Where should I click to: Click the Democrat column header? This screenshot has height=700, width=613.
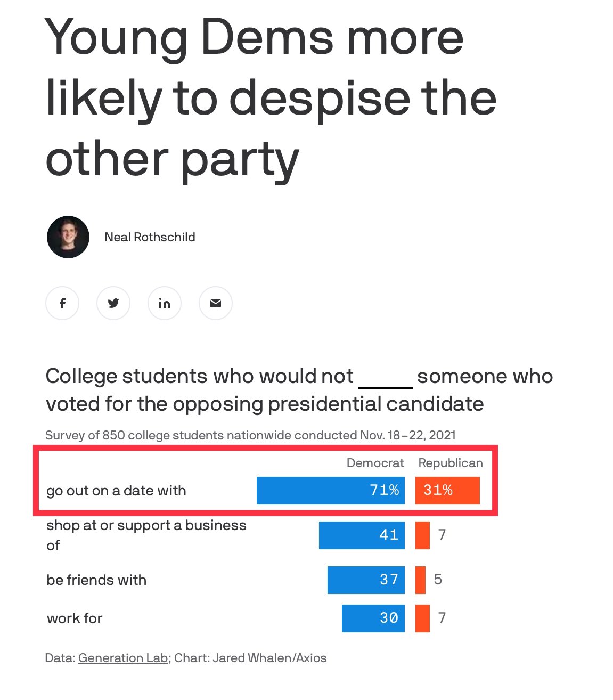(375, 463)
